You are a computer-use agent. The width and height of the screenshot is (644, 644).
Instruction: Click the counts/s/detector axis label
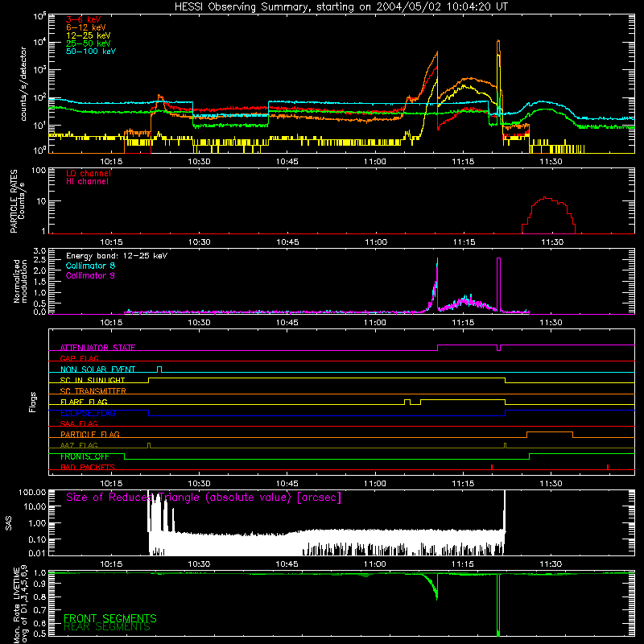click(x=23, y=84)
